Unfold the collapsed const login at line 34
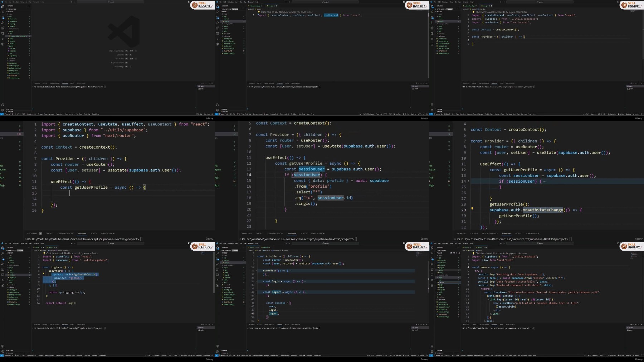The image size is (644, 362). point(256,281)
